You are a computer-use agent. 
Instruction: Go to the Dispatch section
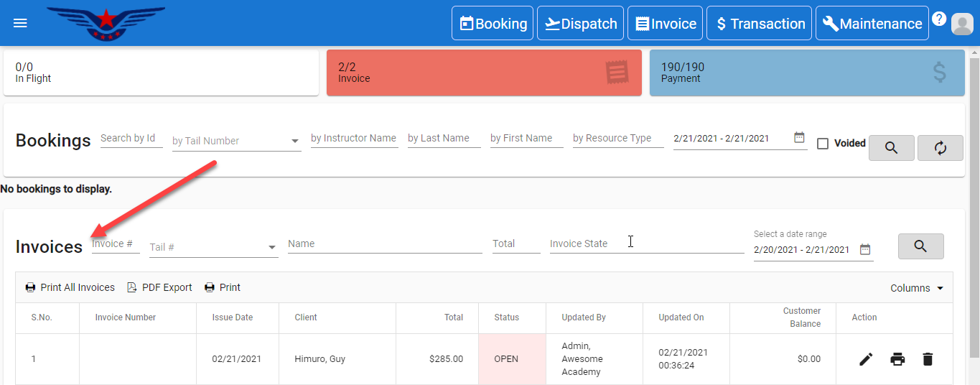click(x=580, y=24)
